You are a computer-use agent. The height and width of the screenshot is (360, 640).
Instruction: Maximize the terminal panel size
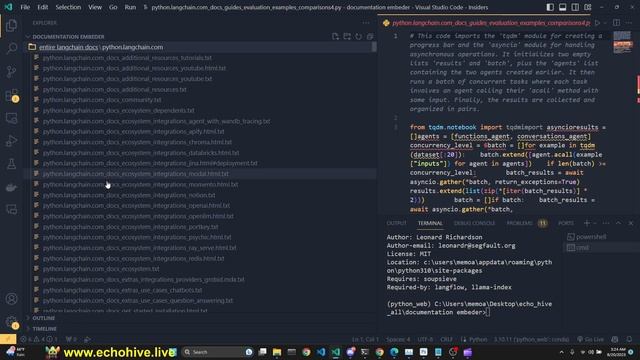618,223
